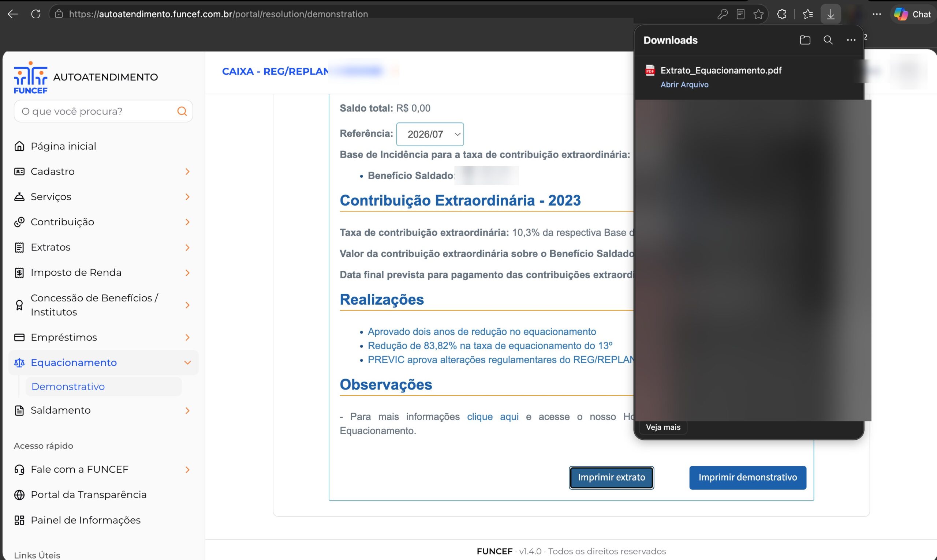Open browser extensions puzzle icon
Image resolution: width=937 pixels, height=560 pixels.
pyautogui.click(x=782, y=14)
